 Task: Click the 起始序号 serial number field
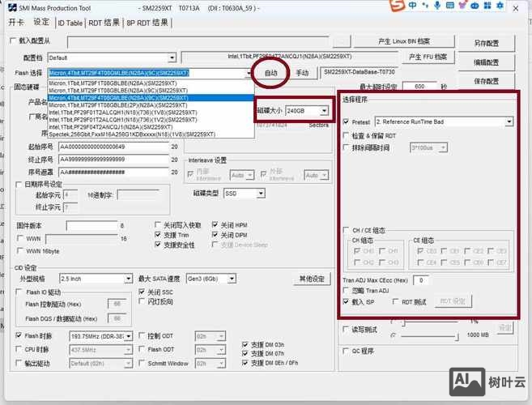(112, 147)
